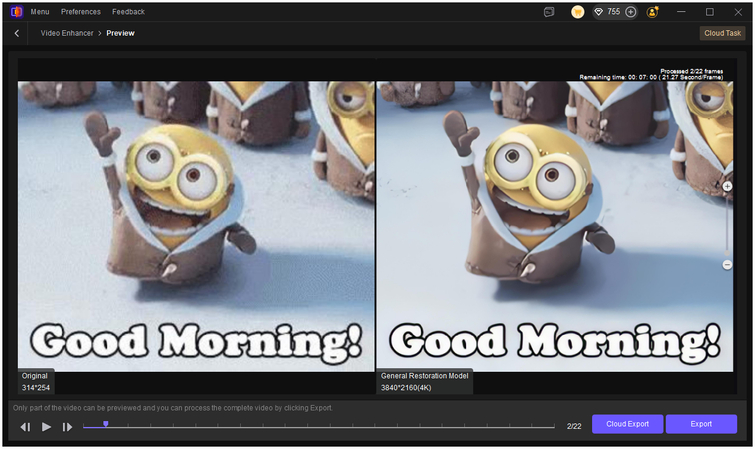The image size is (755, 449).
Task: Minimize the window
Action: coord(681,12)
